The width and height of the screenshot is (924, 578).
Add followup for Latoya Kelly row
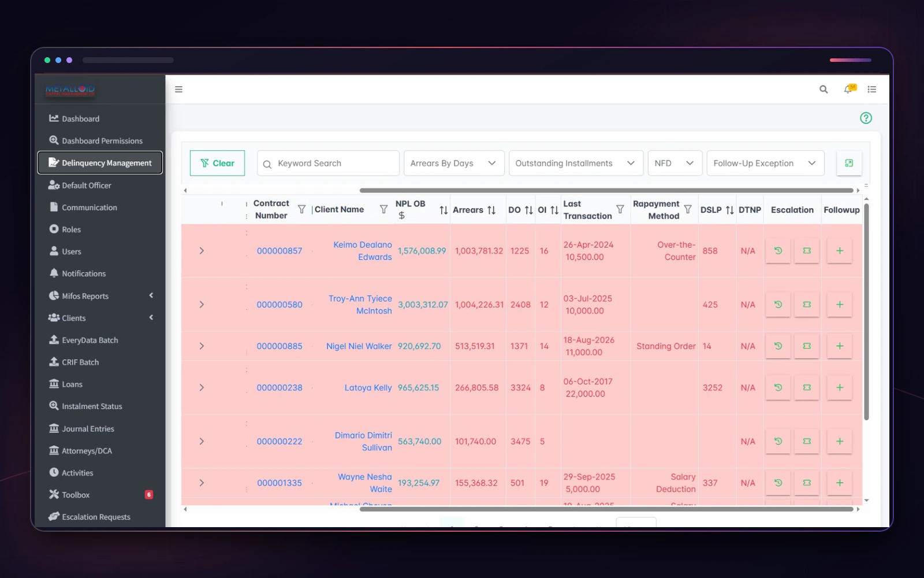(x=840, y=388)
